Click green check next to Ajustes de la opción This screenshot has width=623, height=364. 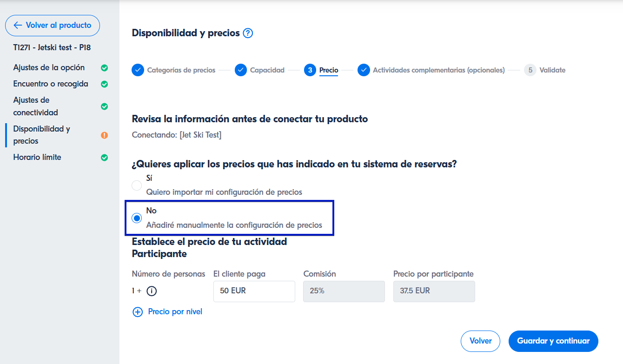[x=105, y=68]
